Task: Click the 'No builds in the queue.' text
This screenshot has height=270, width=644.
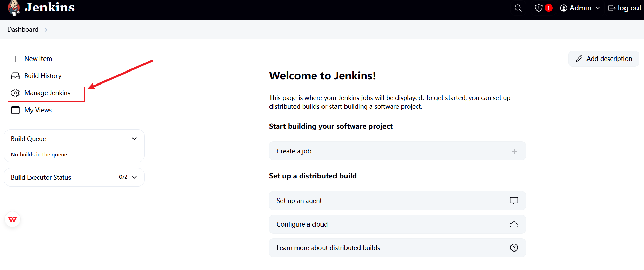Action: pos(40,154)
